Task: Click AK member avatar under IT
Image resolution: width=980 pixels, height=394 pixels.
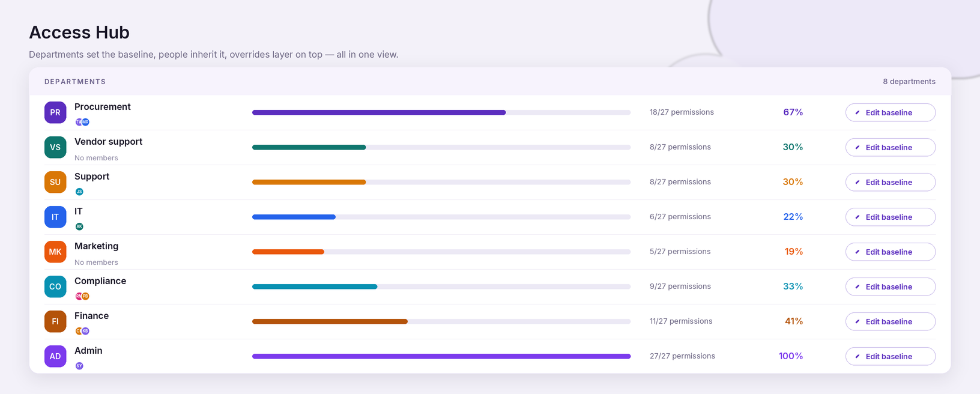Action: click(x=79, y=226)
